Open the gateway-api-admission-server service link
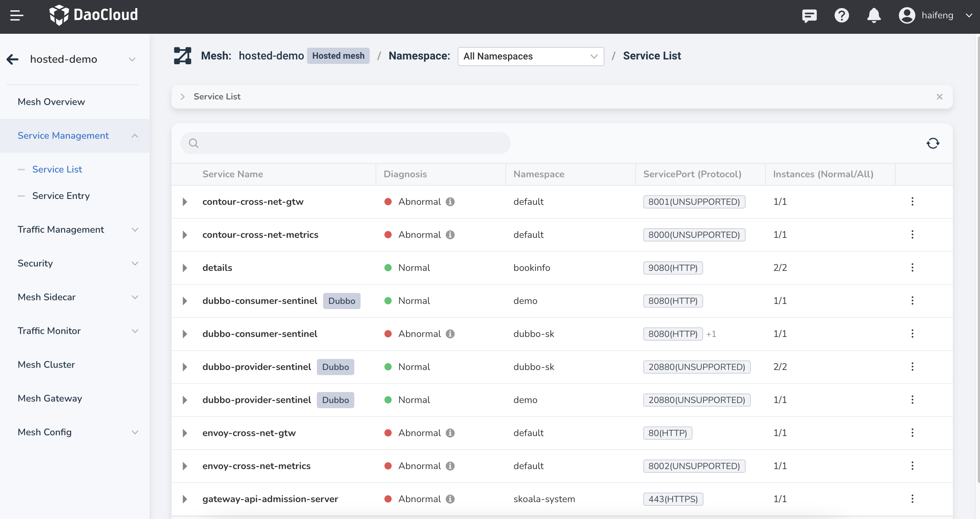Screen dimensions: 980x519 point(270,499)
